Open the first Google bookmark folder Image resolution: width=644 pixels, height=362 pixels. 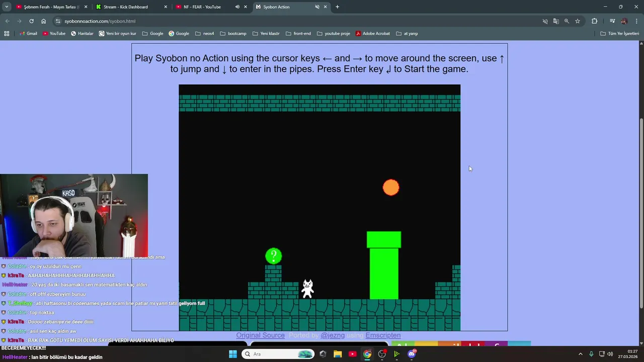coord(153,34)
